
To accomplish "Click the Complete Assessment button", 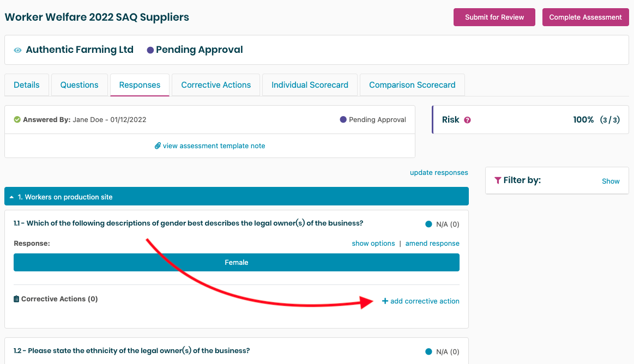I will pos(585,17).
